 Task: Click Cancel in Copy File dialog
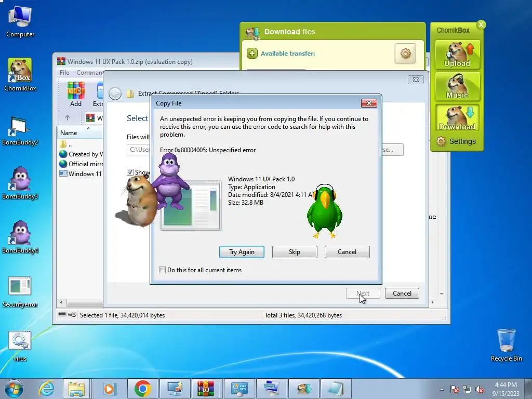click(x=347, y=252)
